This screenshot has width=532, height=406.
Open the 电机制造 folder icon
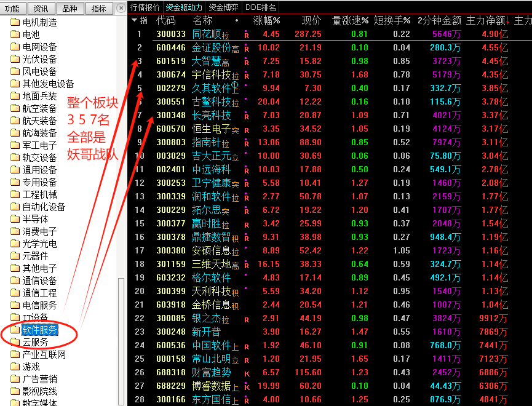click(15, 22)
